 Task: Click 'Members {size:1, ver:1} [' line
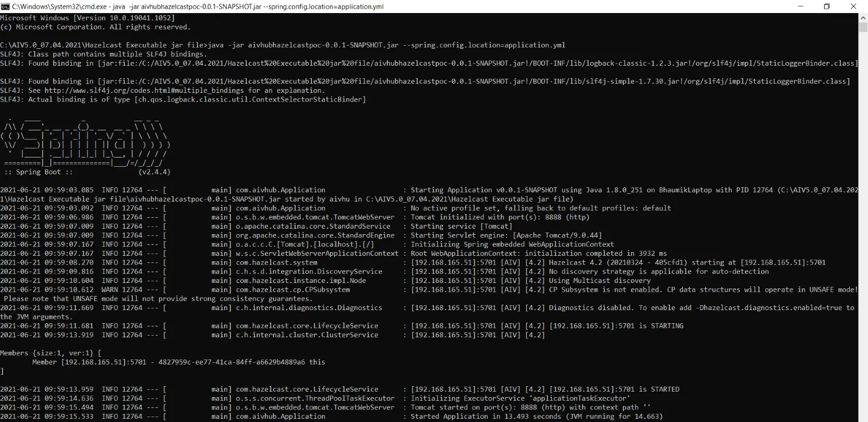50,353
